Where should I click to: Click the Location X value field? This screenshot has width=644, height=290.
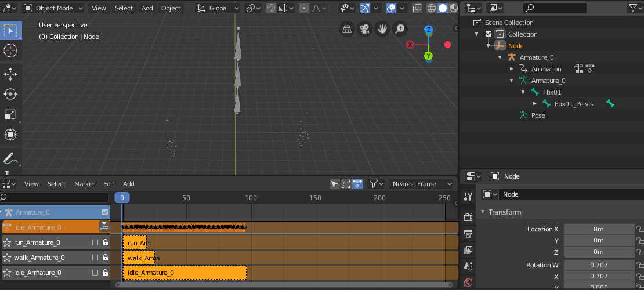tap(598, 229)
